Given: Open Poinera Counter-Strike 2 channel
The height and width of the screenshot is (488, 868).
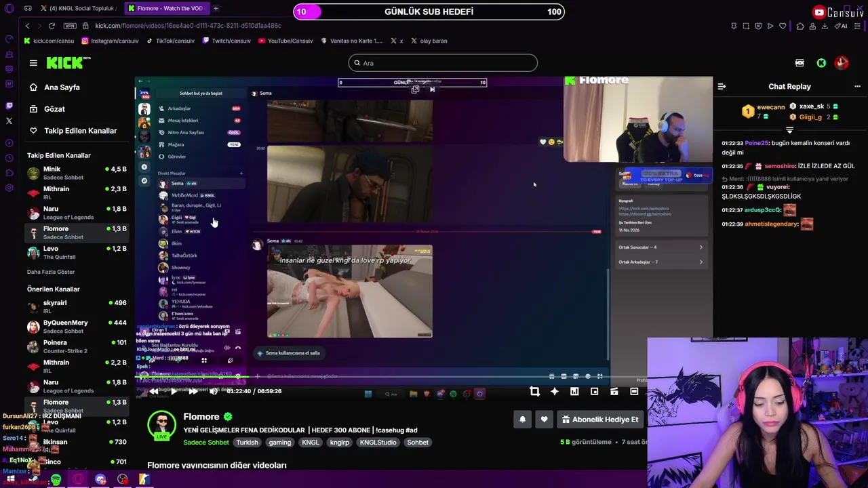Looking at the screenshot, I should [76, 346].
